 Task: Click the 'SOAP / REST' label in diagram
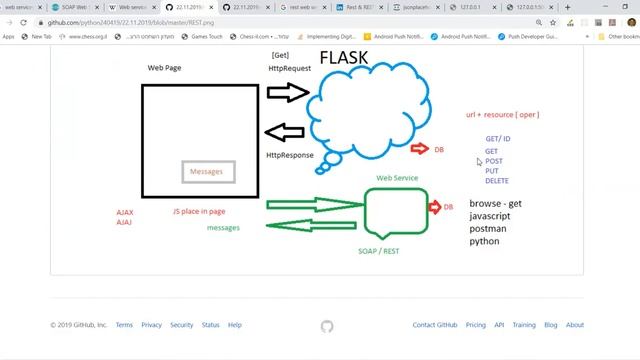coord(379,251)
